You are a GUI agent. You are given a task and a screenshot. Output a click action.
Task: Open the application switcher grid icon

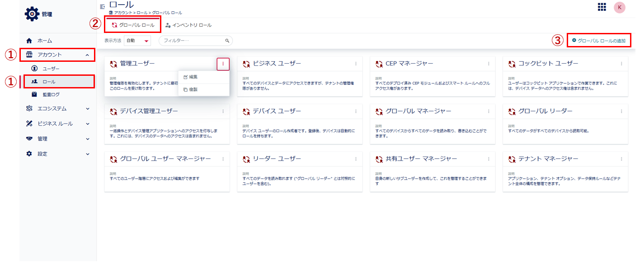[602, 7]
